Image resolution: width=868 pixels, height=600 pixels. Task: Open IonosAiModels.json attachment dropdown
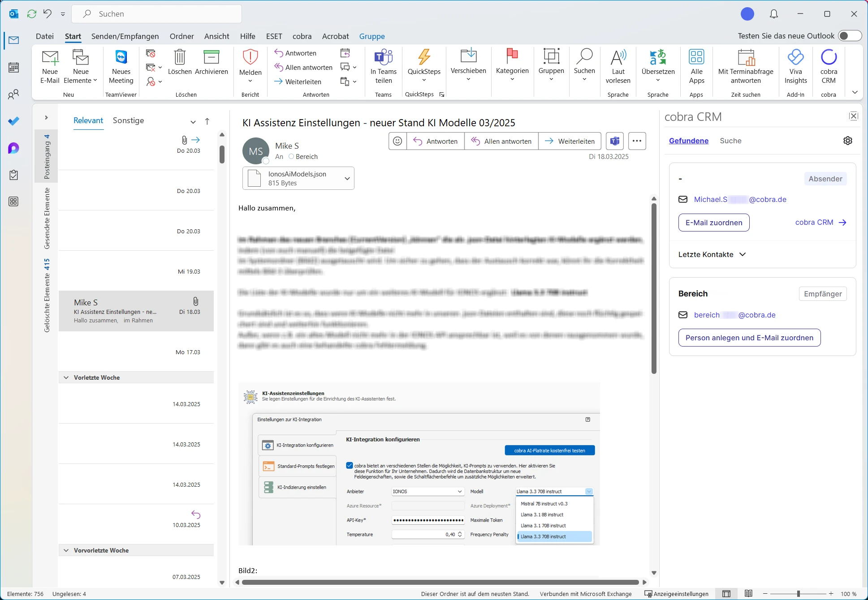(x=347, y=178)
